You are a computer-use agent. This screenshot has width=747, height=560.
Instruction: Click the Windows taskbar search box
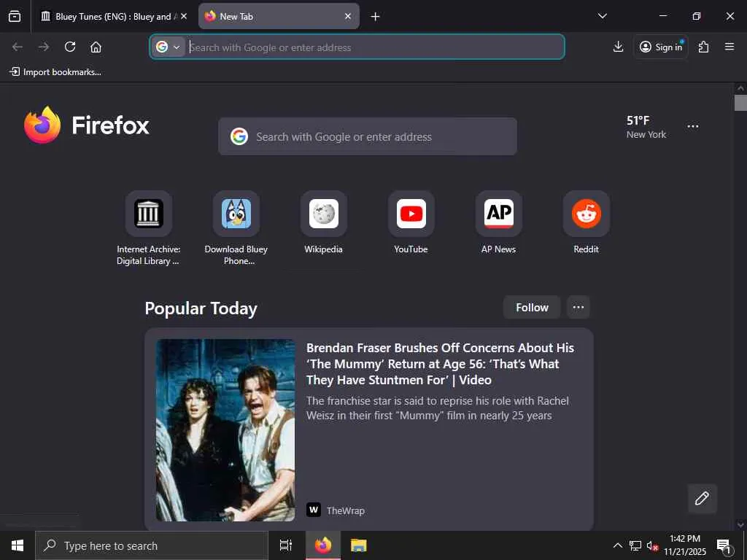(152, 545)
